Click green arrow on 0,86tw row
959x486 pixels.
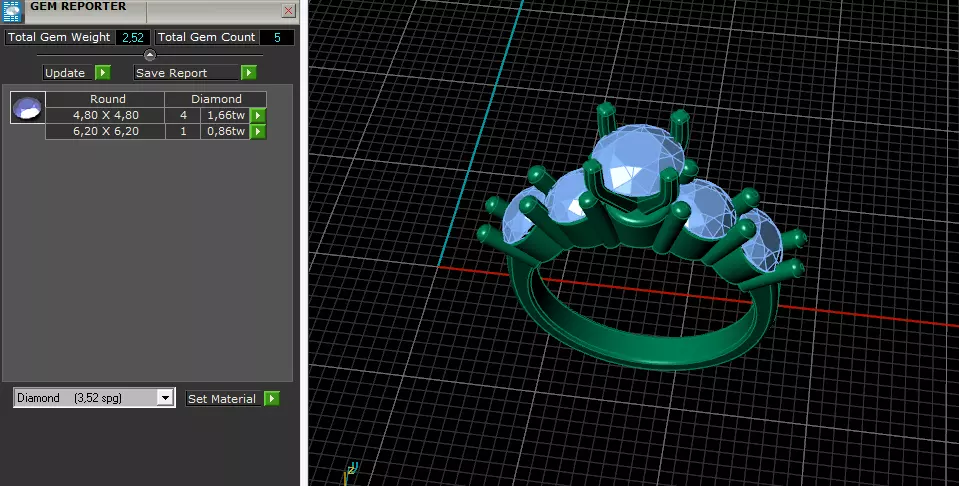(258, 131)
